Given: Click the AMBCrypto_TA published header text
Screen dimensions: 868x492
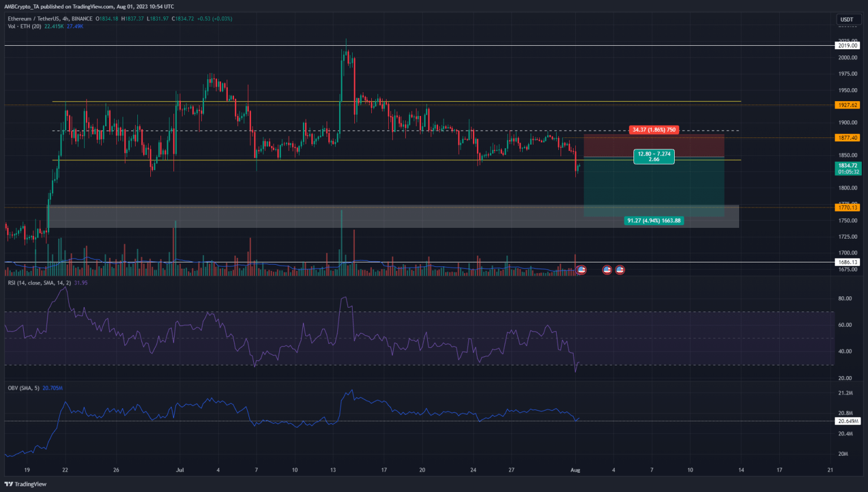Looking at the screenshot, I should (90, 7).
